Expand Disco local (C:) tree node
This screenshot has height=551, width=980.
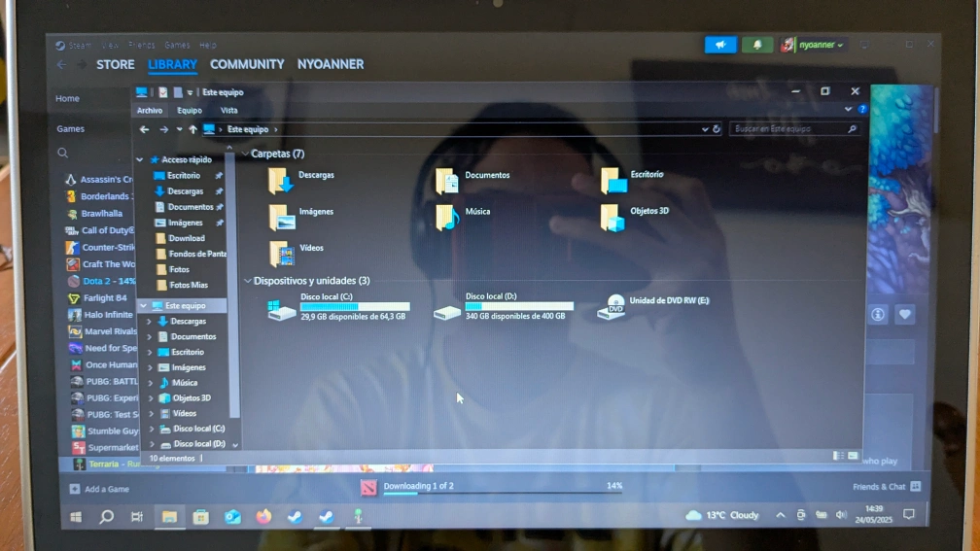[x=152, y=429]
